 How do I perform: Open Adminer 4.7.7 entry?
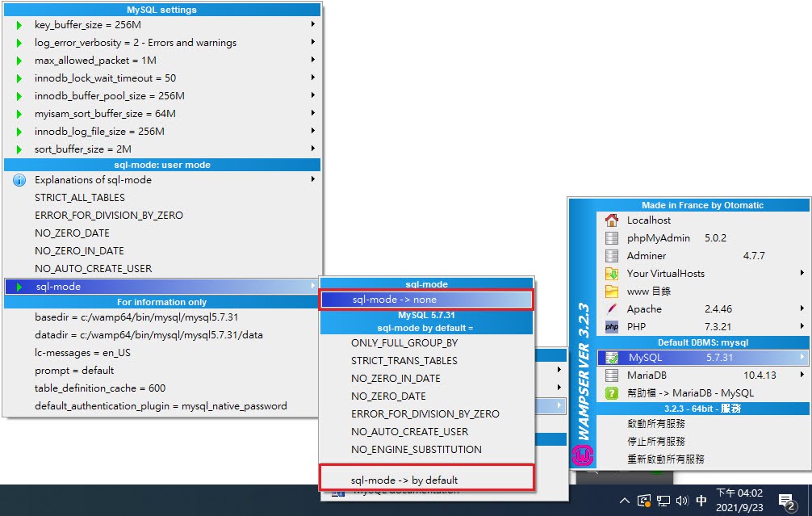click(703, 256)
